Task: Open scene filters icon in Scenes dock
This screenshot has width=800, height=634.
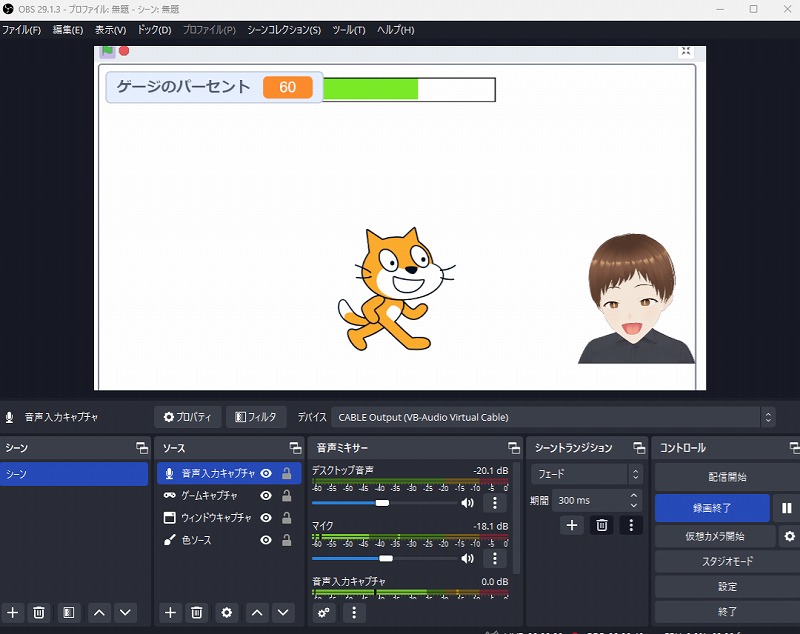Action: [68, 612]
